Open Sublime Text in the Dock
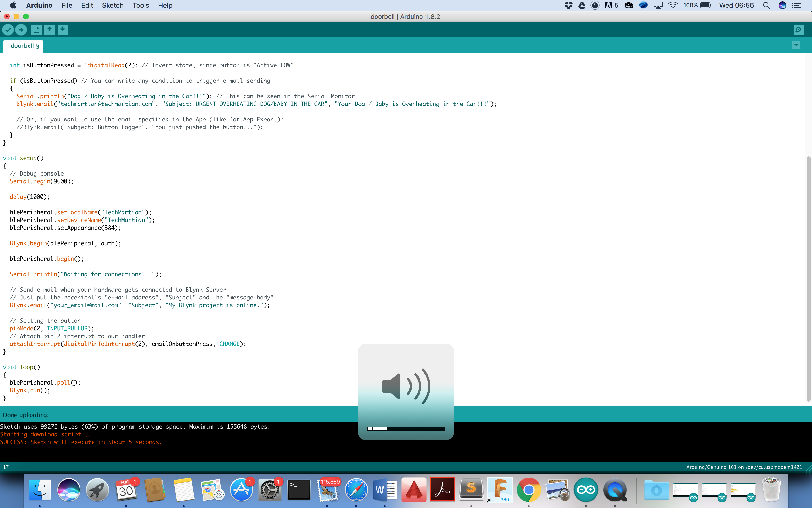 (x=471, y=490)
